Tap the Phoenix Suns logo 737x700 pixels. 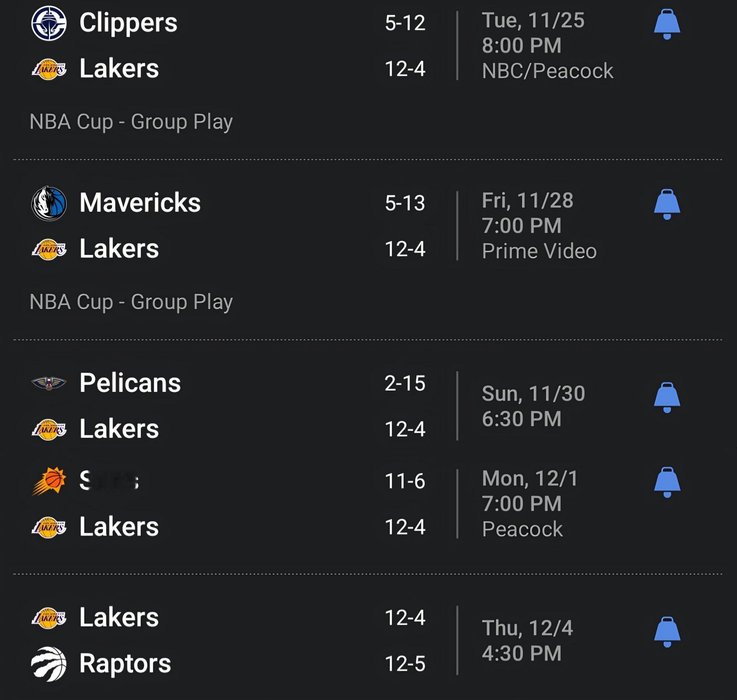tap(49, 481)
